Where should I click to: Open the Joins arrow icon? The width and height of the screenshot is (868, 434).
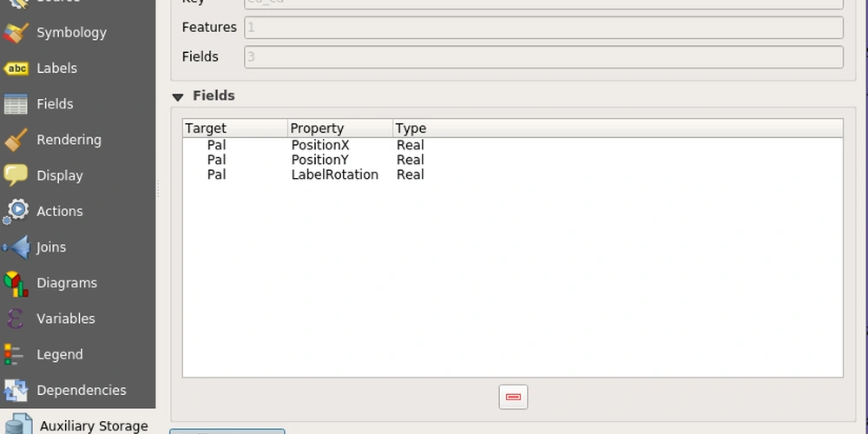pyautogui.click(x=16, y=247)
